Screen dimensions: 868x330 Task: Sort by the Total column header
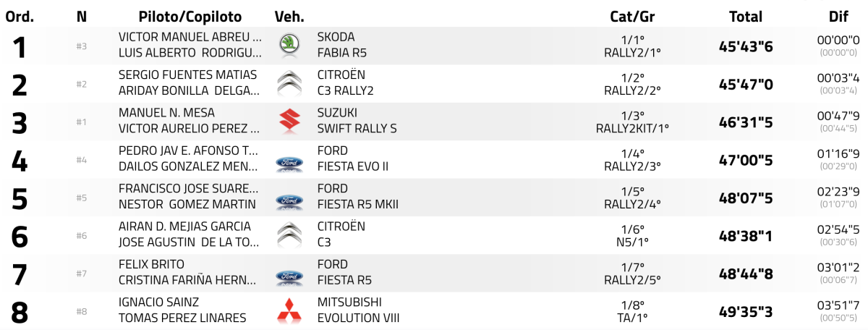point(746,17)
